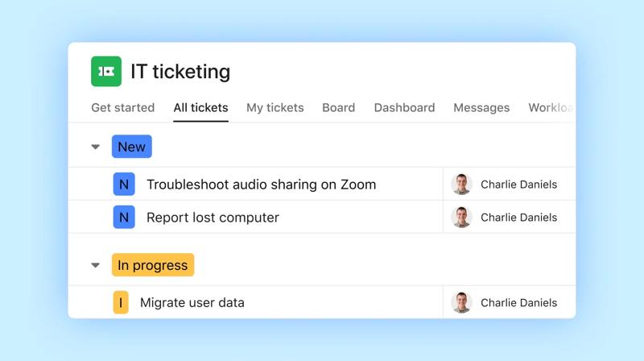Click Charlie Daniels avatar on Report lost computer row
The height and width of the screenshot is (361, 644).
point(461,218)
